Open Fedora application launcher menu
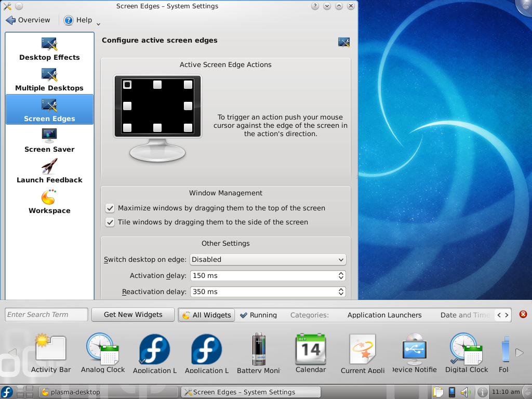Image resolution: width=532 pixels, height=399 pixels. [x=6, y=392]
